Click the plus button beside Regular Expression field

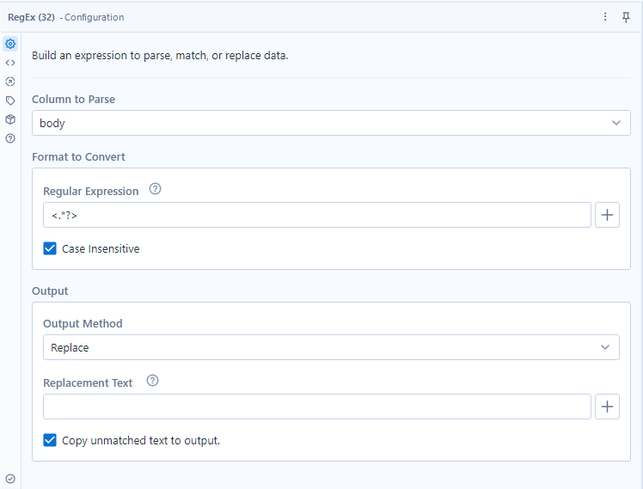pyautogui.click(x=607, y=215)
